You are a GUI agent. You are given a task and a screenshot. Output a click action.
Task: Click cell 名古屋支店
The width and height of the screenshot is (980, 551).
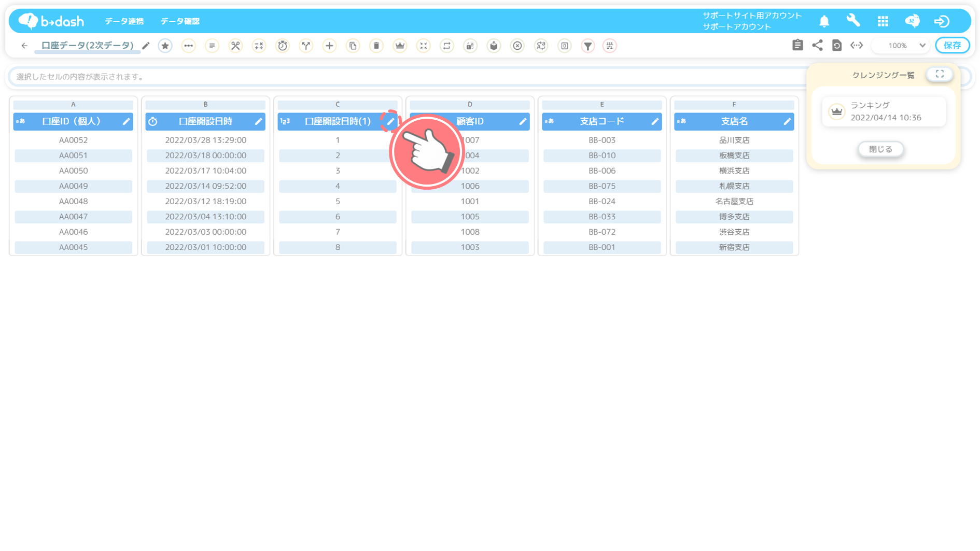(x=734, y=201)
